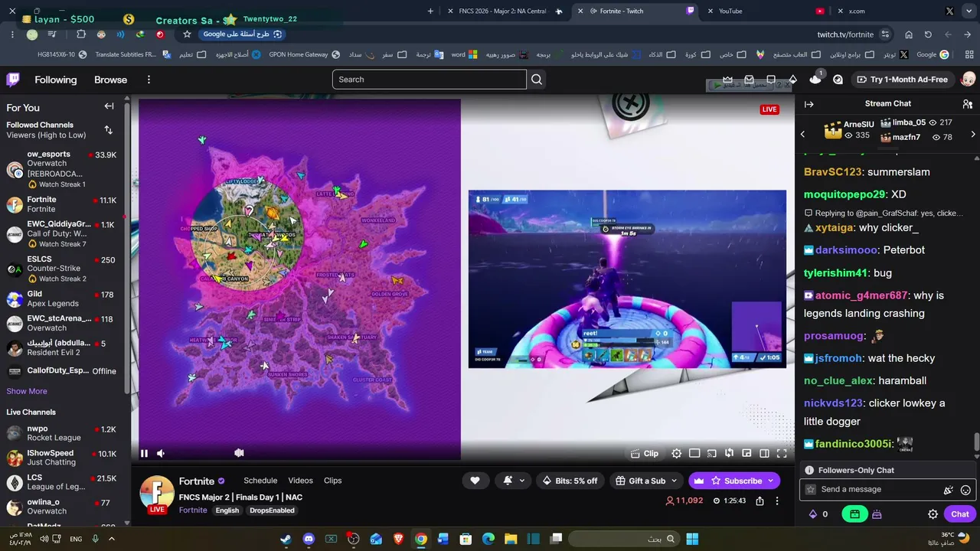
Task: Click the English tag
Action: [227, 510]
